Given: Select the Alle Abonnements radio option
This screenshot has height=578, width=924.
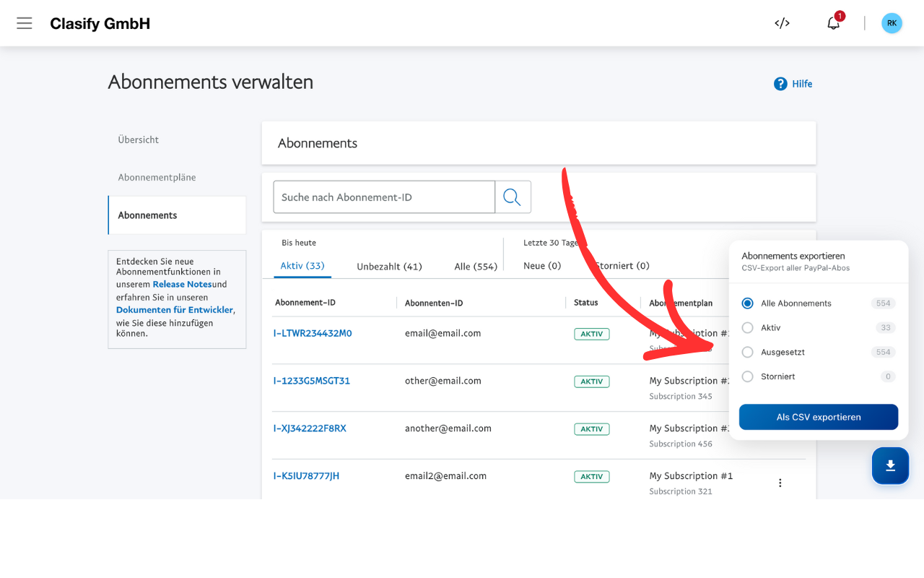Looking at the screenshot, I should point(748,303).
